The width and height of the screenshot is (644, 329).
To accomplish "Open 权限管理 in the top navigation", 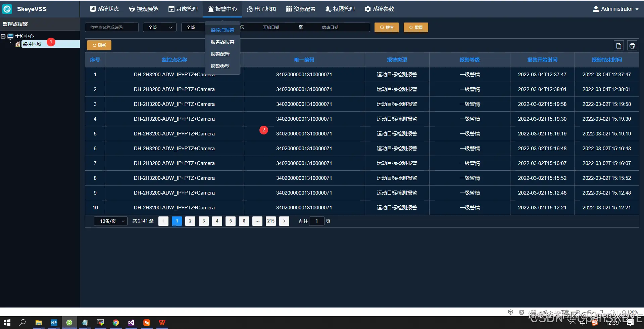I will (x=340, y=9).
